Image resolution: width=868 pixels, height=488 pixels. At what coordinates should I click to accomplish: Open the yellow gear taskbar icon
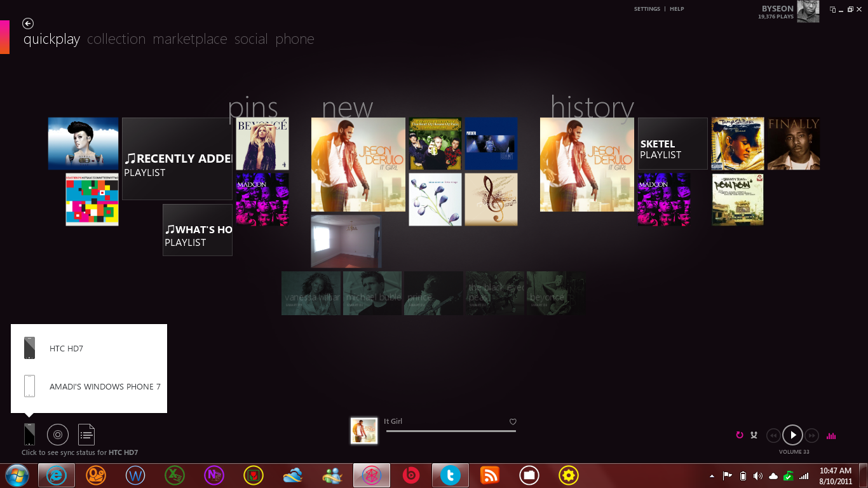coord(569,475)
